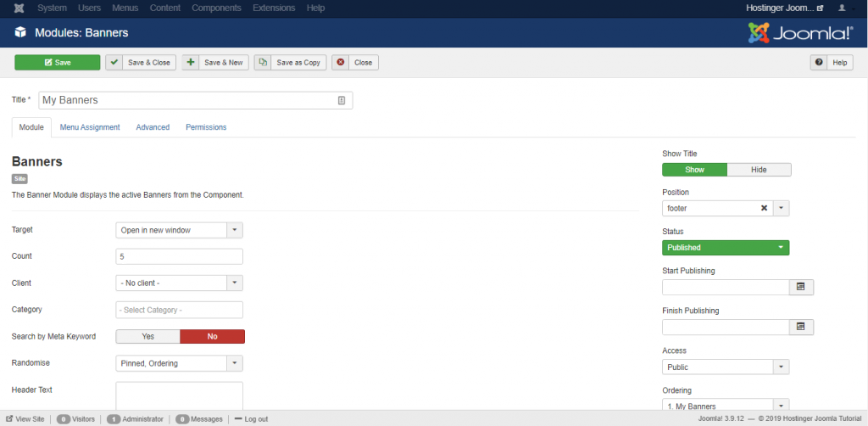The height and width of the screenshot is (426, 868).
Task: Click the View Site link text
Action: tap(30, 419)
